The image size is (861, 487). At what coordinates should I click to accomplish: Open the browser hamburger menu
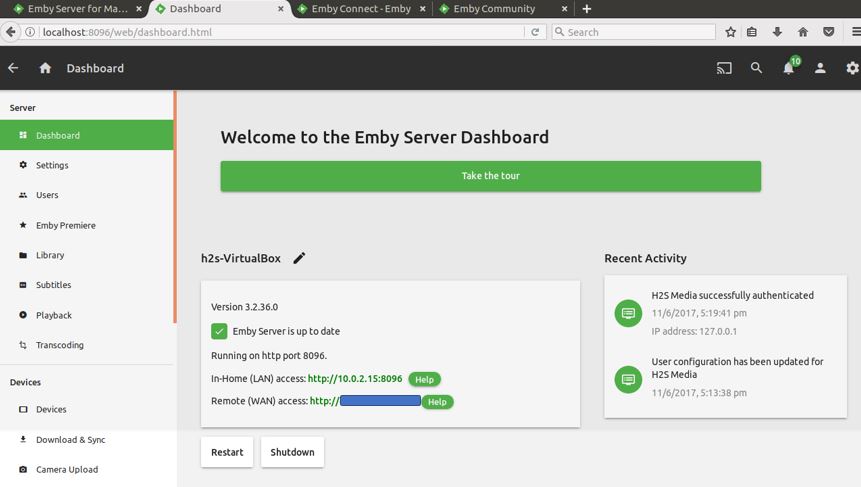pos(856,32)
